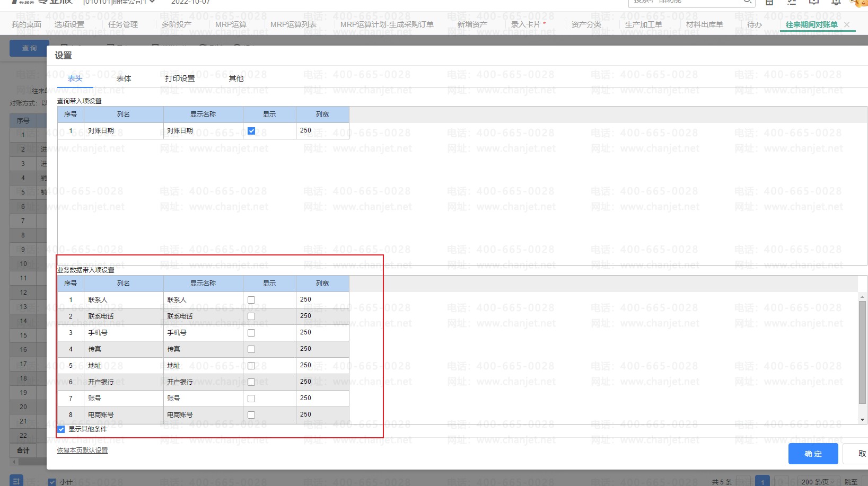Toggle the 对账日期 display checkbox
The height and width of the screenshot is (486, 868).
251,131
